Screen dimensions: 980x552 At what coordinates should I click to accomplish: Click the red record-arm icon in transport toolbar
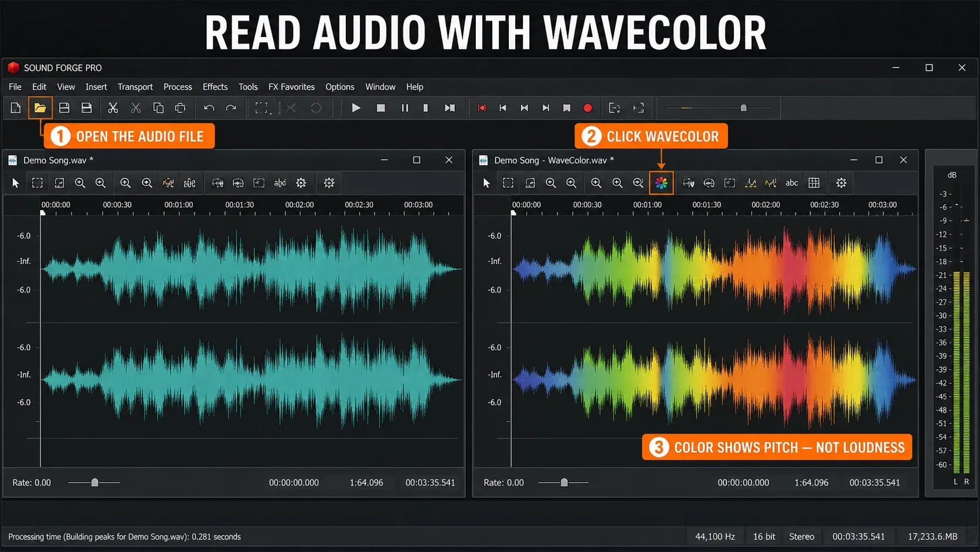(482, 108)
